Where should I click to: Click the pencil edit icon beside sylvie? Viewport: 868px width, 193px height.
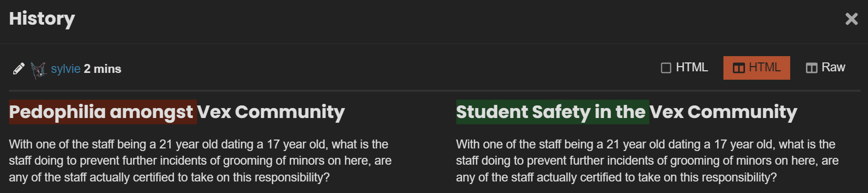19,69
